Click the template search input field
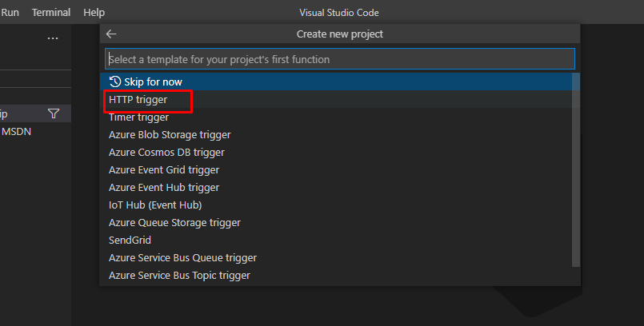 click(340, 59)
